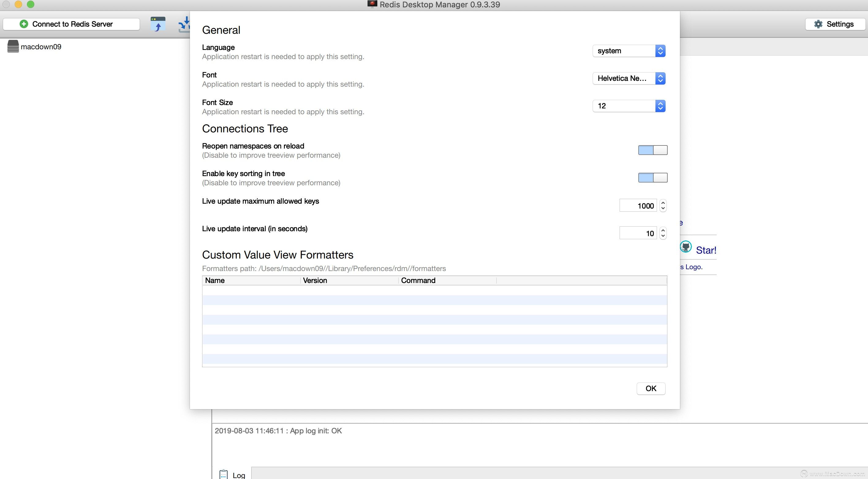Open the Font Size dropdown showing 12
Viewport: 868px width, 479px height.
pos(629,106)
